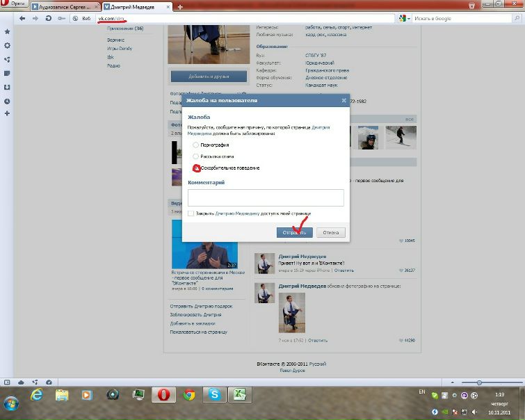This screenshot has height=420, width=525.
Task: Click the Искать в Google search field
Action: point(462,18)
